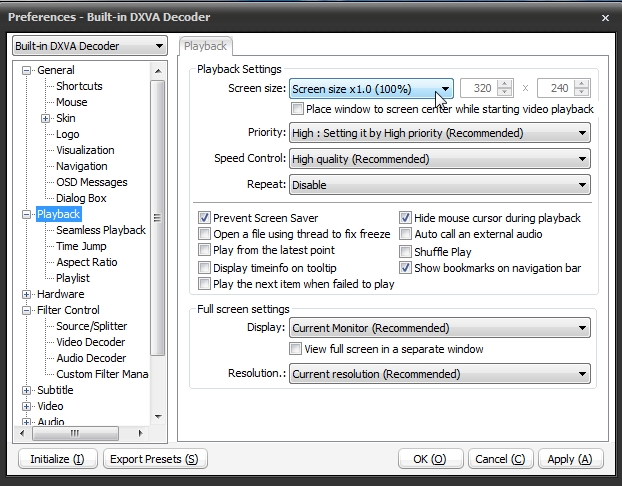Select the Playback tree item

coord(59,214)
